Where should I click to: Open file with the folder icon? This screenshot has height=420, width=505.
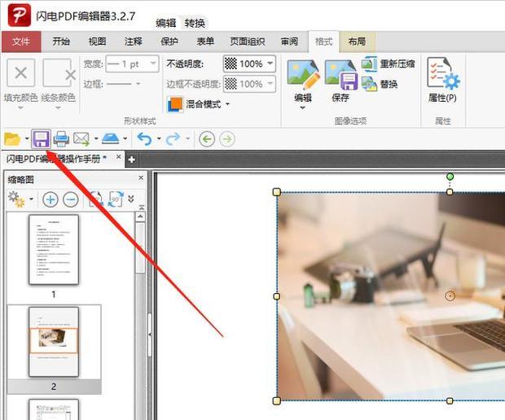[12, 139]
